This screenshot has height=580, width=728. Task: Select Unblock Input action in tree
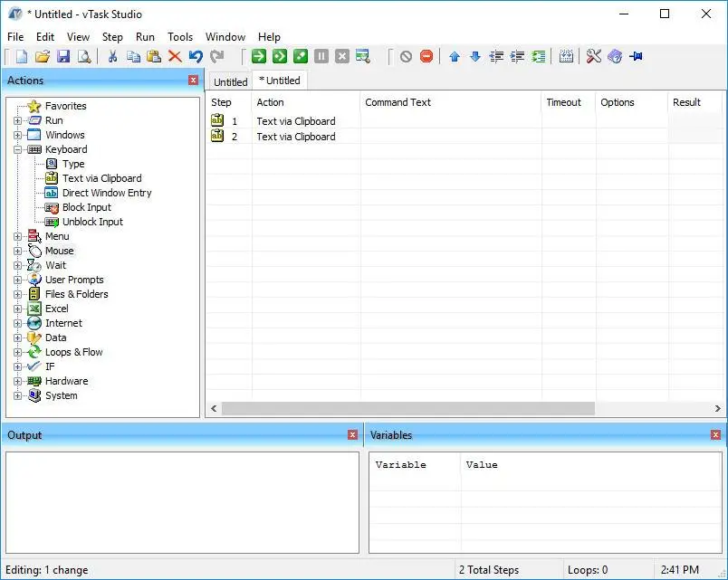coord(92,222)
